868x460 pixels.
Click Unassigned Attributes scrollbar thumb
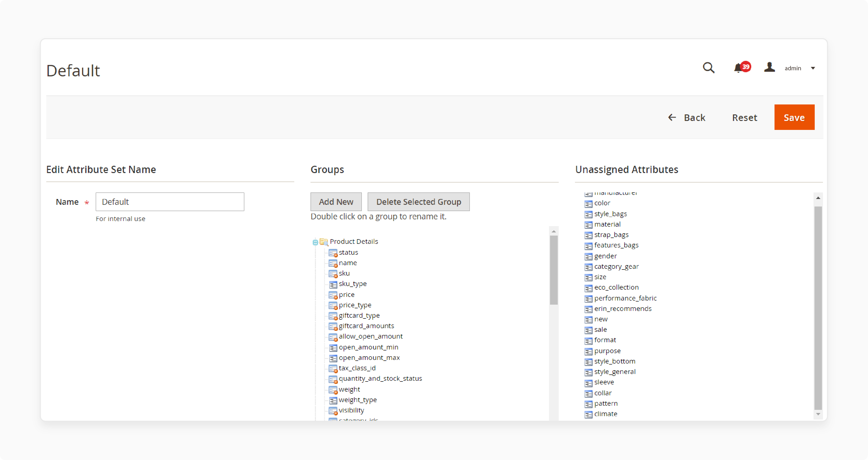point(818,308)
